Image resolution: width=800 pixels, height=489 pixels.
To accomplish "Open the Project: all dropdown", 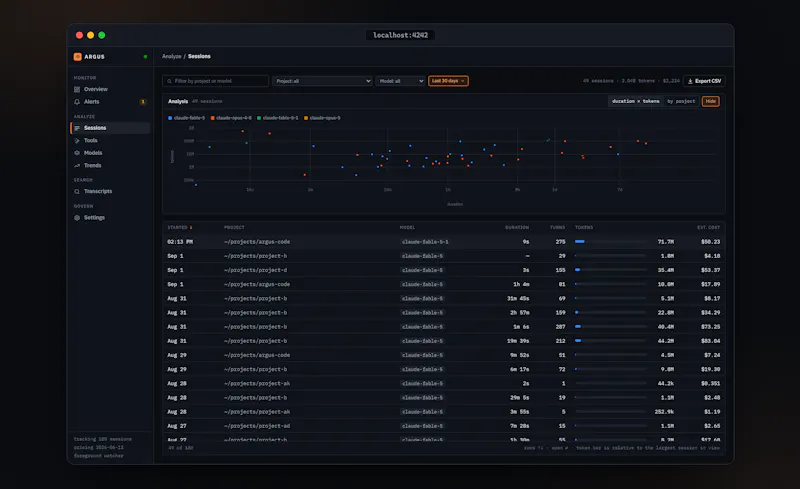I will tap(322, 81).
